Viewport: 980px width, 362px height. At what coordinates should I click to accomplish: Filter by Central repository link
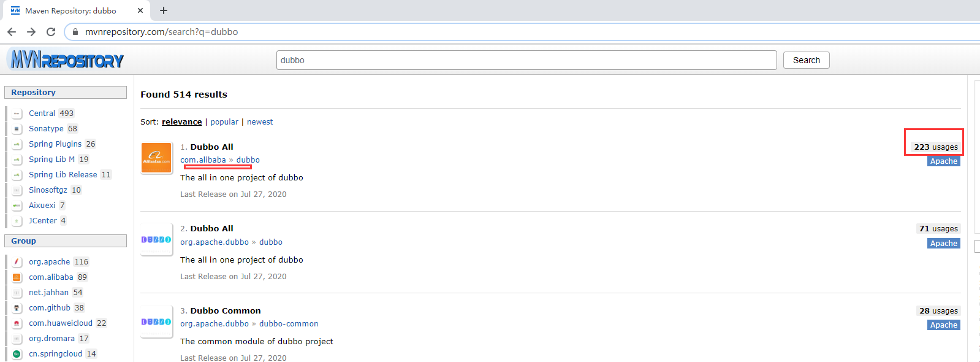(42, 114)
